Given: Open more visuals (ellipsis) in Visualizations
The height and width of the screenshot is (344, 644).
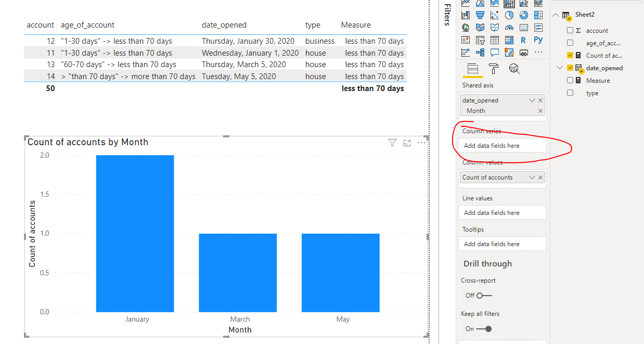Looking at the screenshot, I should [538, 52].
